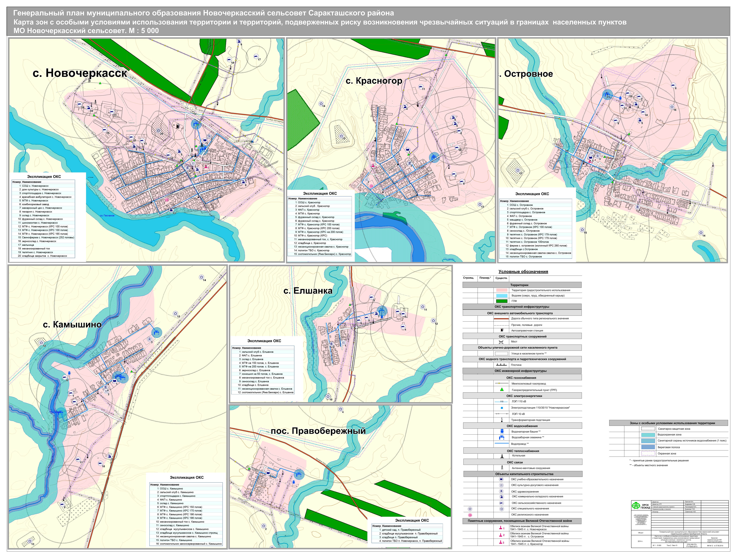
Task: Select the Плотина dam symbol in legend
Action: 501,365
